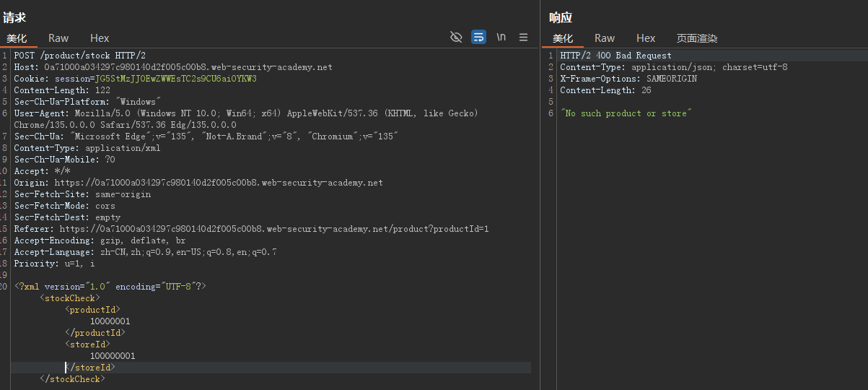The width and height of the screenshot is (868, 390).
Task: Click the Content-Length: 122 line
Action: [x=61, y=90]
